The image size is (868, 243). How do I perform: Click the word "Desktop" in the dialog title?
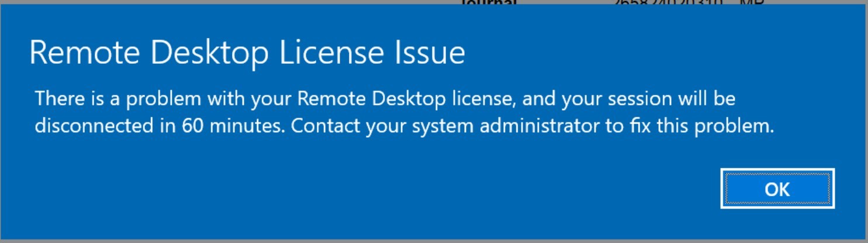[x=207, y=54]
